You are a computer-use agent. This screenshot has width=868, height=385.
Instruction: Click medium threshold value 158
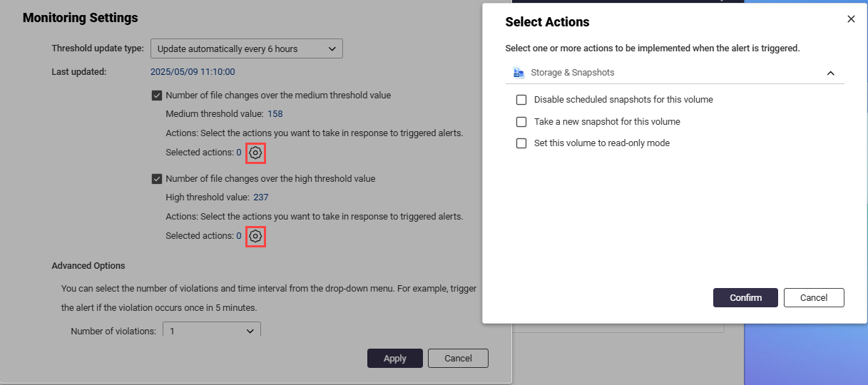pos(275,114)
